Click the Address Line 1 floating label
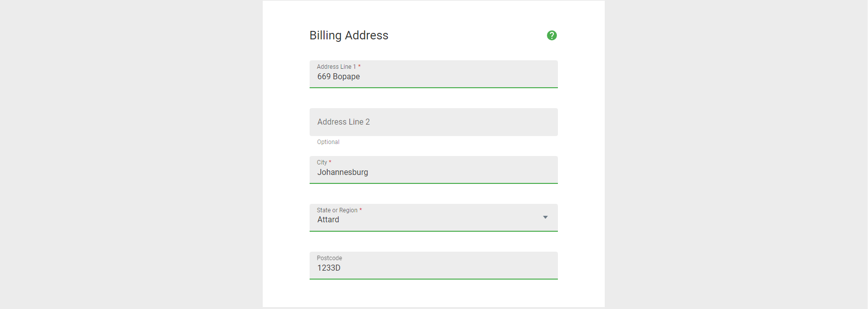The width and height of the screenshot is (868, 309). 336,67
